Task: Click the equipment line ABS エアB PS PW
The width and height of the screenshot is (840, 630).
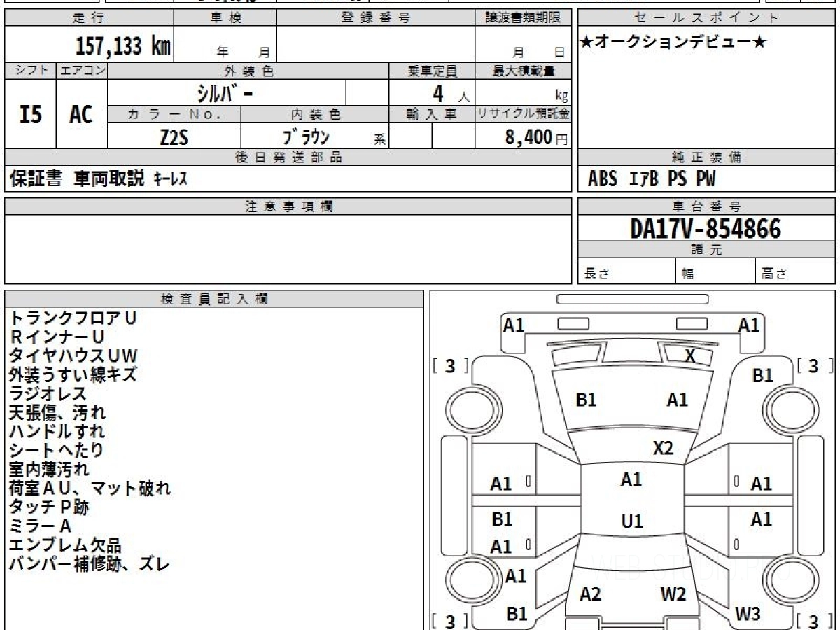Action: pyautogui.click(x=652, y=179)
